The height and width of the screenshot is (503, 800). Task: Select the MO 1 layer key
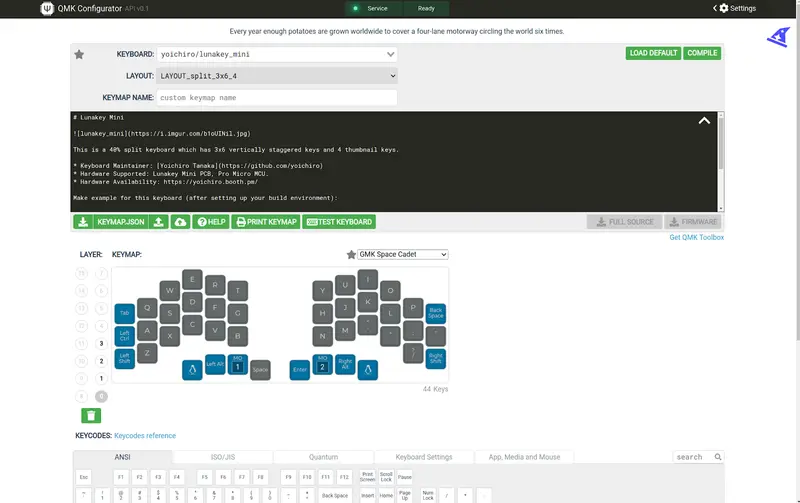[238, 364]
